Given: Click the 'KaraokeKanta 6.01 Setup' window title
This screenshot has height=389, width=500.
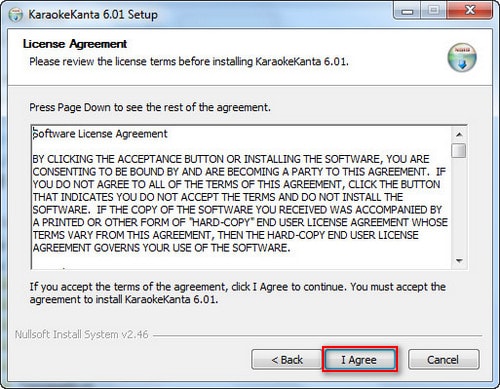Looking at the screenshot, I should [93, 15].
